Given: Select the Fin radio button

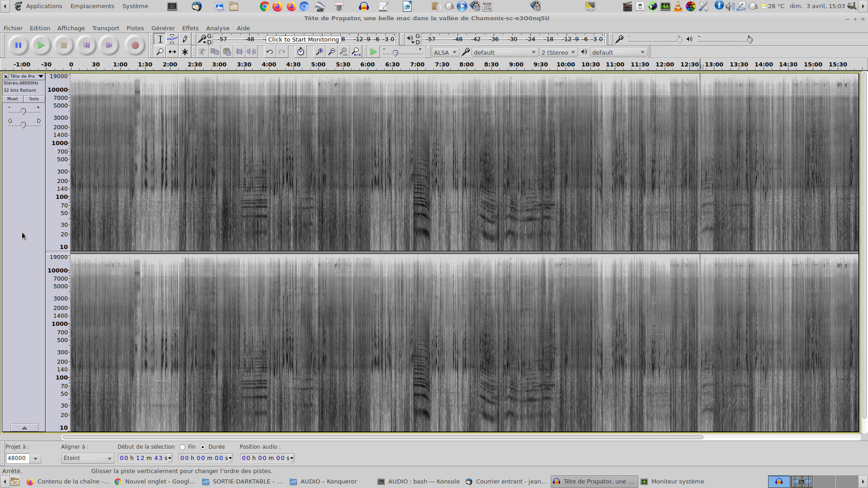Looking at the screenshot, I should pyautogui.click(x=183, y=447).
